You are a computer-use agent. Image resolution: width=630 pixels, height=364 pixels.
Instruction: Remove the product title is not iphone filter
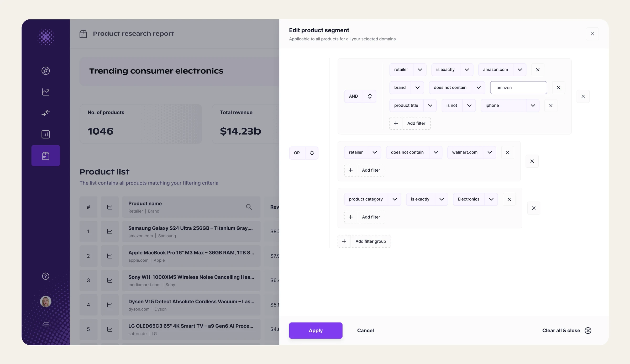click(x=551, y=105)
